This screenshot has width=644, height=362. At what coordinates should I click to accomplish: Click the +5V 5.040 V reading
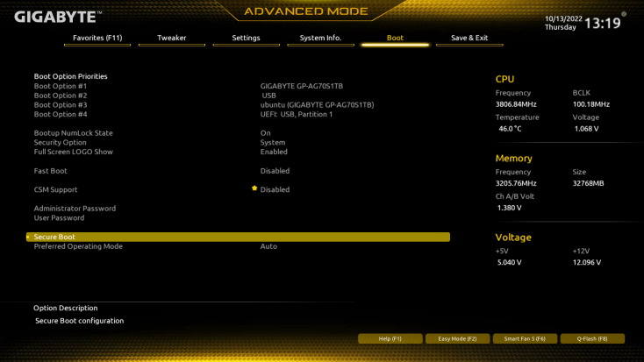[509, 263]
